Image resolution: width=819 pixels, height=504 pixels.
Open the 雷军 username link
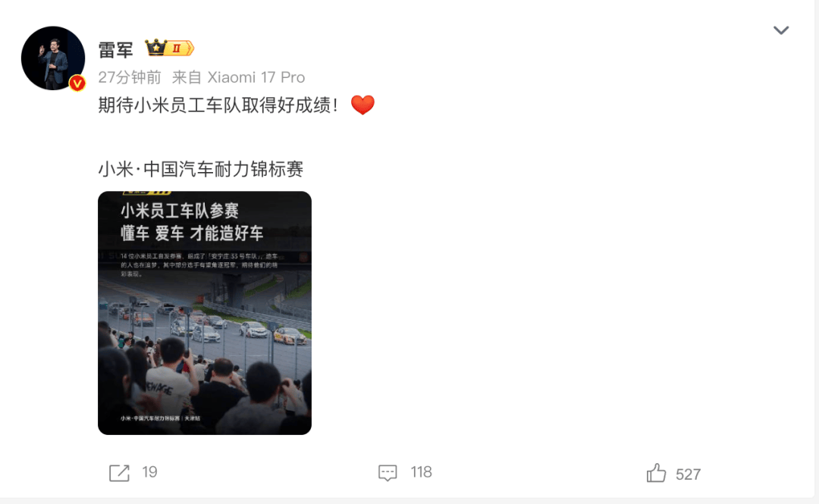tap(115, 49)
